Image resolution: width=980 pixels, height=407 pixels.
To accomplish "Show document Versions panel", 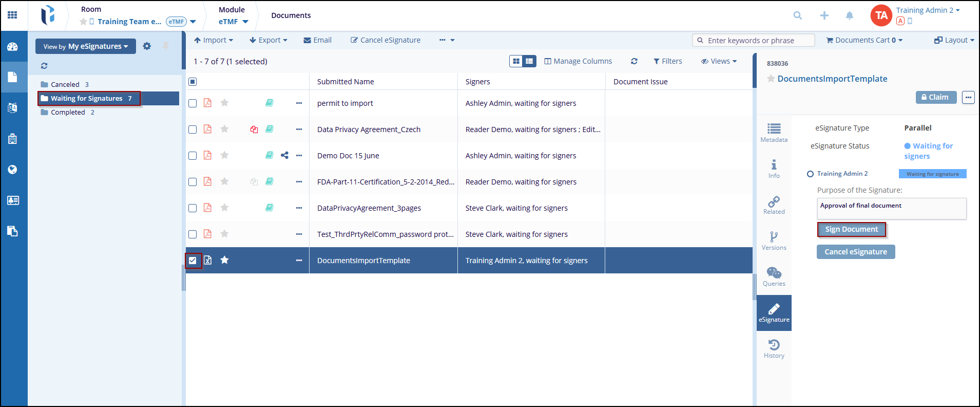I will tap(774, 240).
